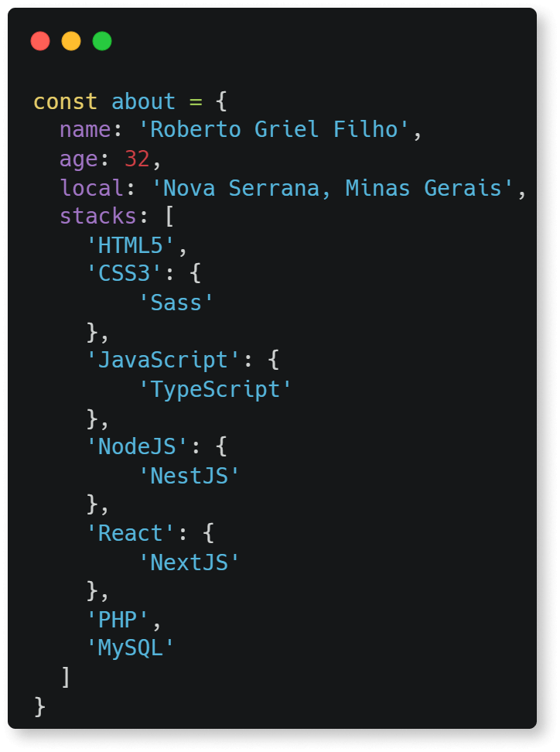Click the 'const' keyword
This screenshot has height=752, width=560.
(x=65, y=101)
